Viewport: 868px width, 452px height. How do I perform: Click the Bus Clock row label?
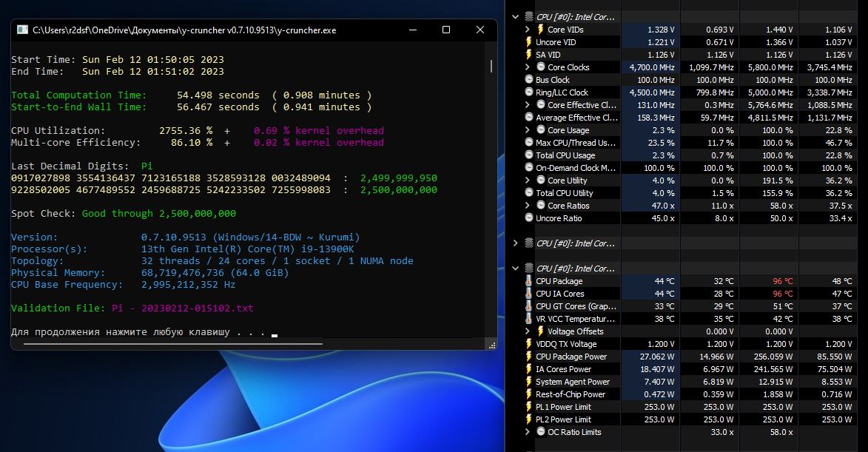(x=553, y=80)
